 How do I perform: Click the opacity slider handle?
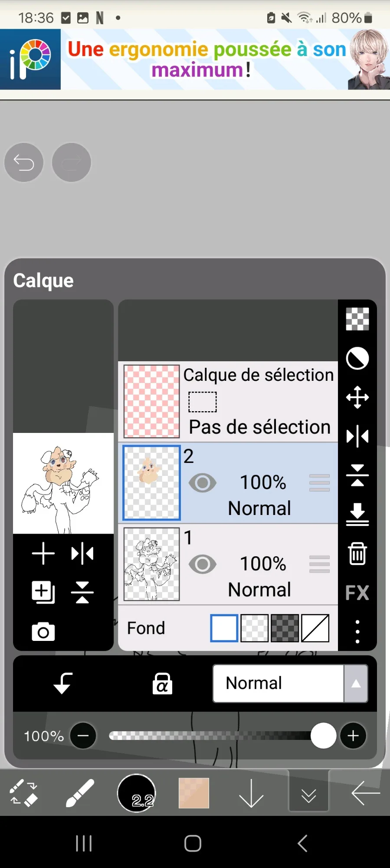tap(323, 736)
